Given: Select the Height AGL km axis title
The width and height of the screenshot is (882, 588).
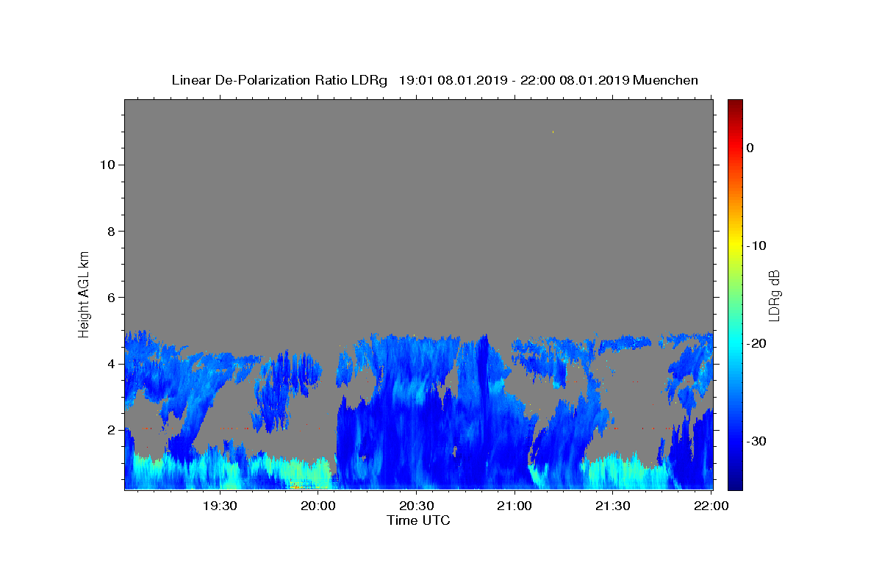Looking at the screenshot, I should pyautogui.click(x=84, y=293).
